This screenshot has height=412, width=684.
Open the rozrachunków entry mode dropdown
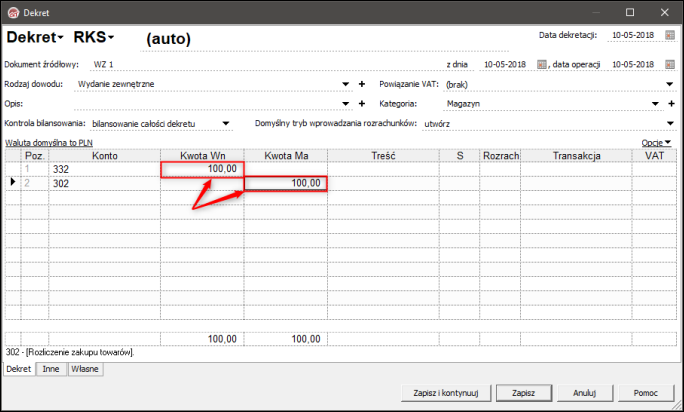pyautogui.click(x=670, y=124)
